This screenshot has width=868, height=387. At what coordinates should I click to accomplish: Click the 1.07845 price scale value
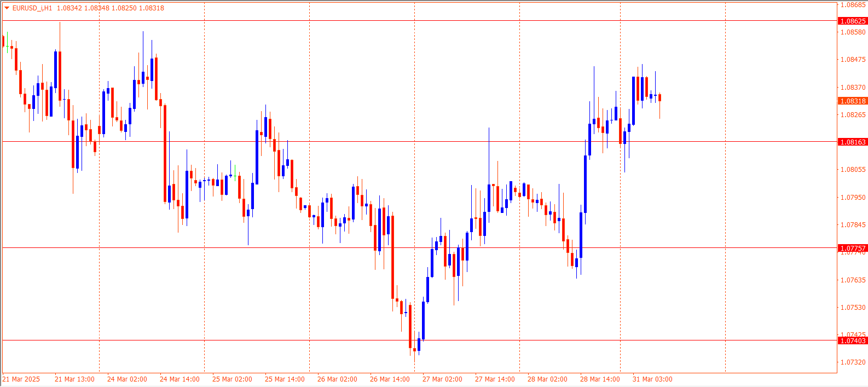(853, 225)
